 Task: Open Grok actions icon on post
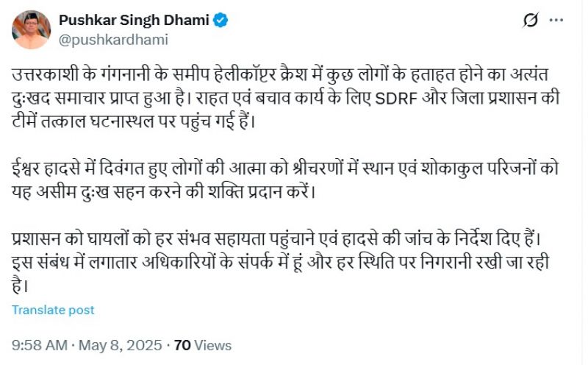[531, 21]
